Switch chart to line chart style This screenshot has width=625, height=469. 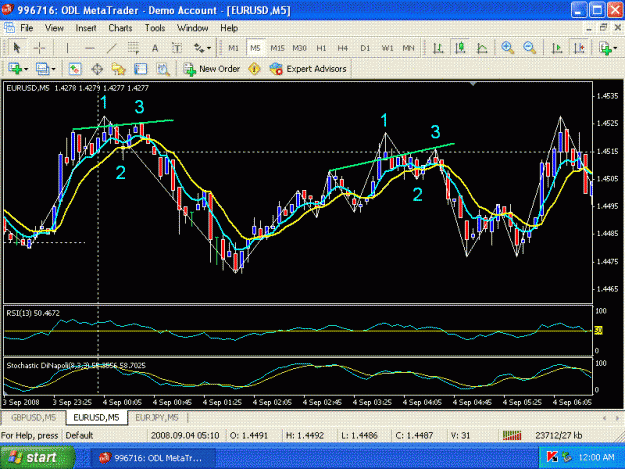point(482,48)
